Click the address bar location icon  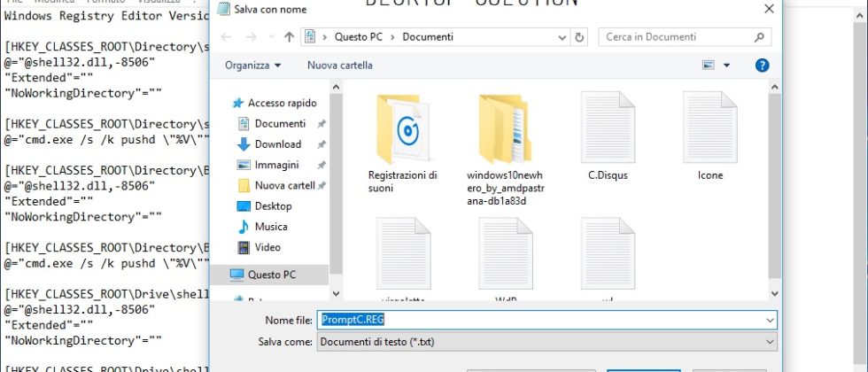click(x=311, y=37)
